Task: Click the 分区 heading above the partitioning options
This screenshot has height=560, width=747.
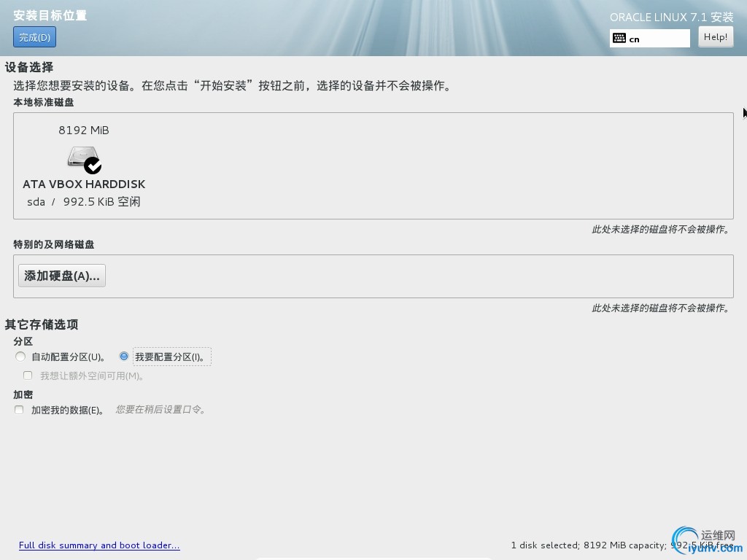Action: [x=23, y=341]
